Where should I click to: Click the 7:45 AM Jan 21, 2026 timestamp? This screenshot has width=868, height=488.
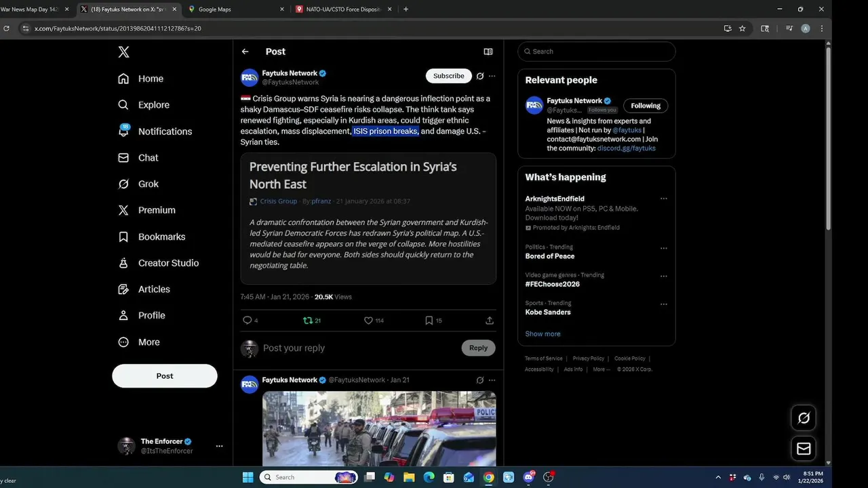click(x=275, y=297)
